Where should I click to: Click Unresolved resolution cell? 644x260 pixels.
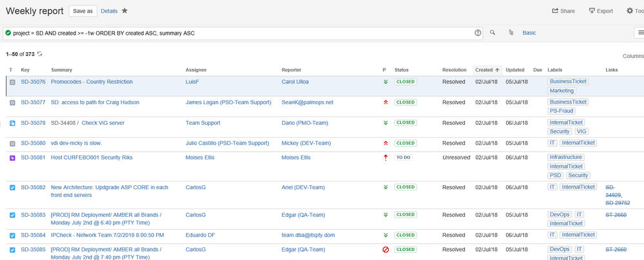tap(456, 158)
